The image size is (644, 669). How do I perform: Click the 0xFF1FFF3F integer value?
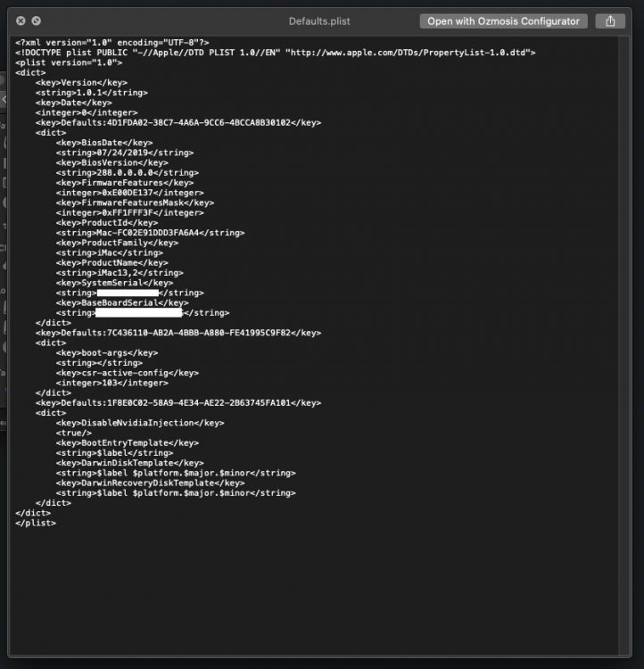coord(129,212)
